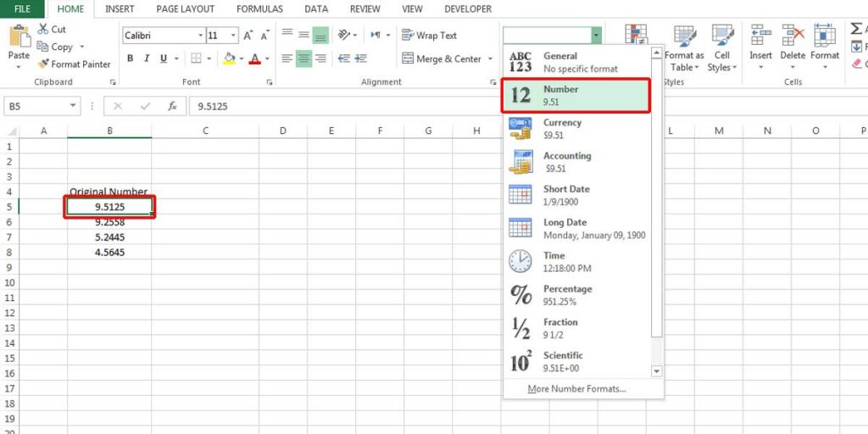Choose the Short Date format
The height and width of the screenshot is (434, 868).
576,196
